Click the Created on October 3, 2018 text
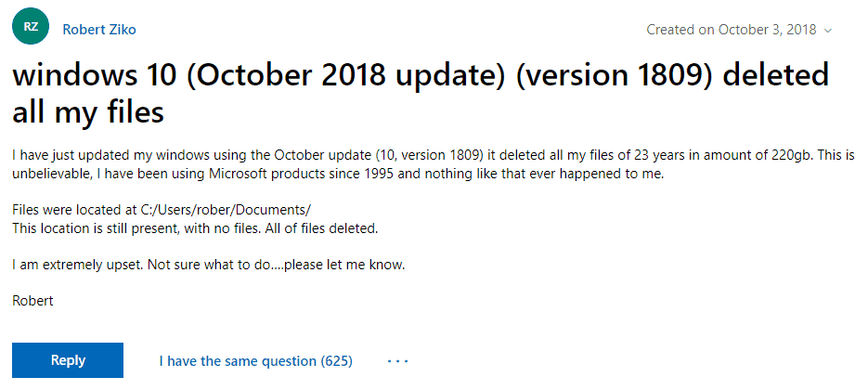 (732, 30)
